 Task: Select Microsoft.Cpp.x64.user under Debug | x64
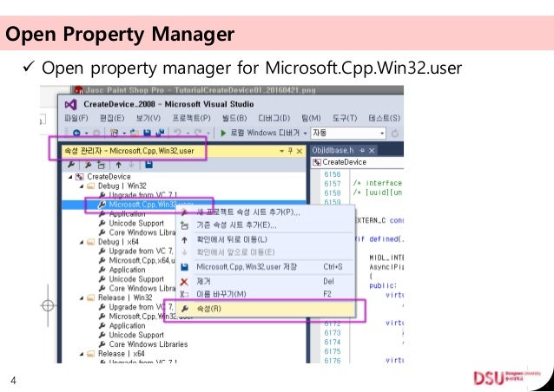(142, 260)
